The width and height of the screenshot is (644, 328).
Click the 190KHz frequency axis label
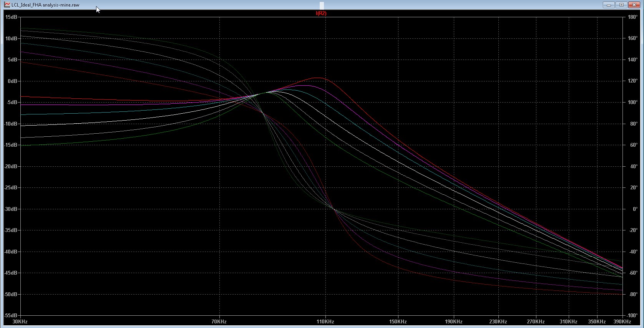coord(453,322)
